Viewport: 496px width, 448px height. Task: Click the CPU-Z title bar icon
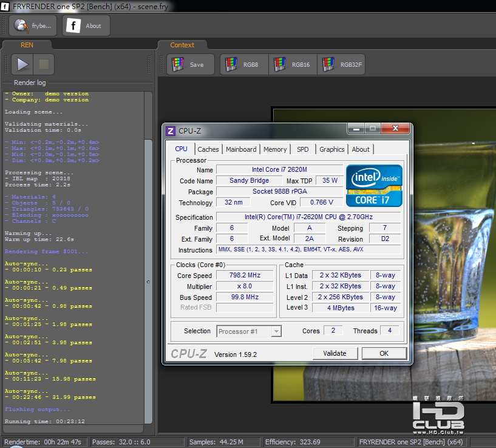click(171, 131)
